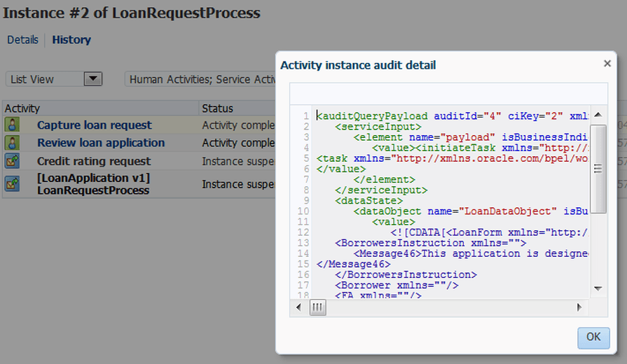
Task: Click the OK button
Action: 593,337
